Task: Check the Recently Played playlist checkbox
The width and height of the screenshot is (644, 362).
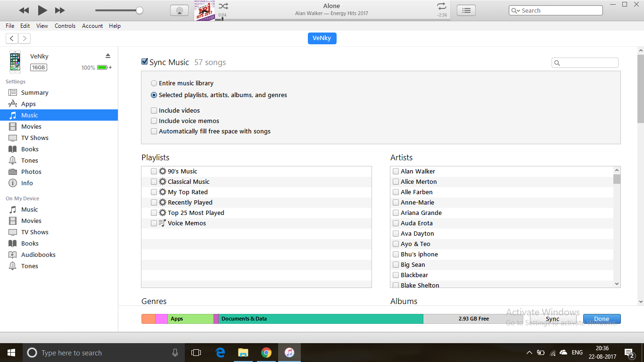Action: [x=154, y=203]
